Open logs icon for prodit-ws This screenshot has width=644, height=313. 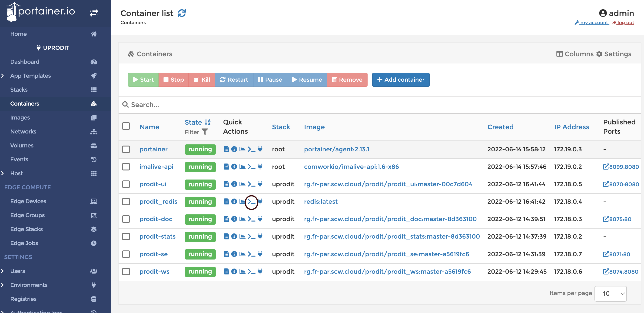click(x=226, y=272)
